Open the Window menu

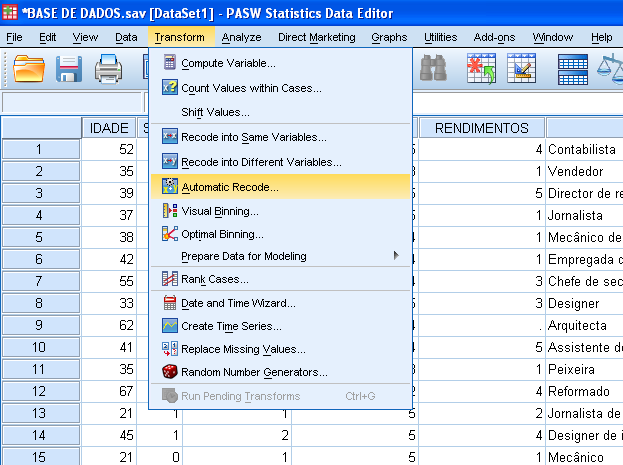click(553, 37)
